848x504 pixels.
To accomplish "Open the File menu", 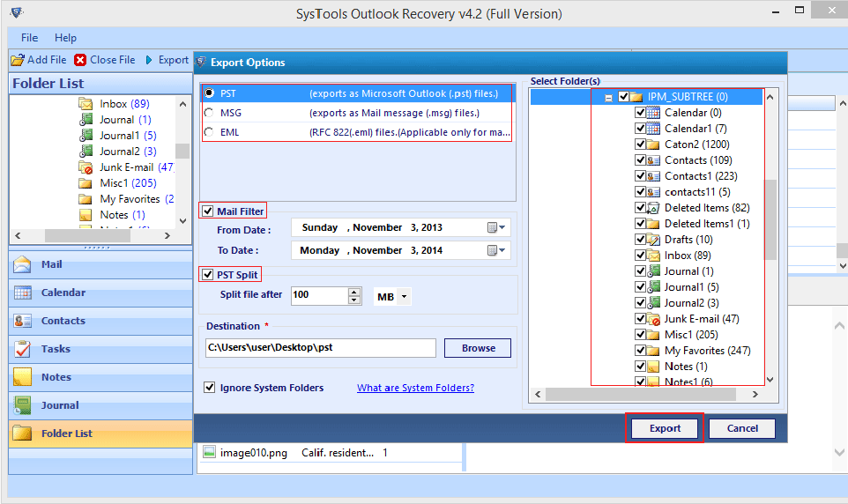I will 29,38.
